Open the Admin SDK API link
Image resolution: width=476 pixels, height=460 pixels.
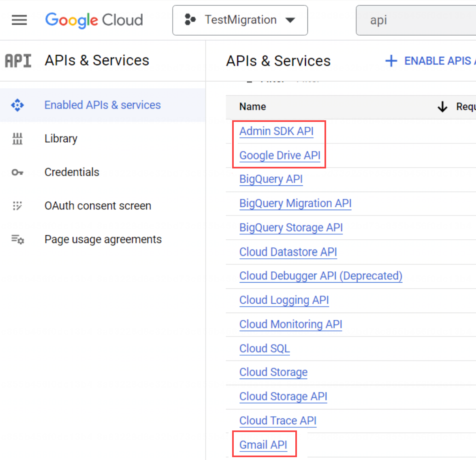click(x=276, y=132)
